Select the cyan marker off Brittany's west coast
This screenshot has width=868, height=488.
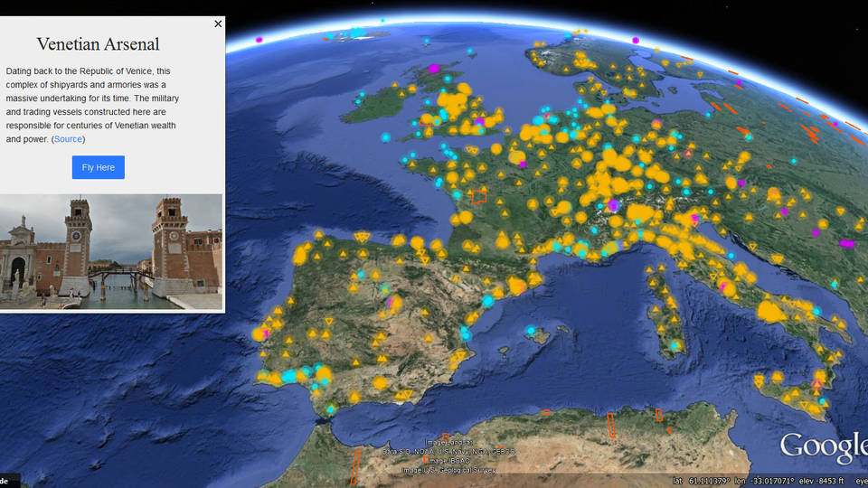386,137
